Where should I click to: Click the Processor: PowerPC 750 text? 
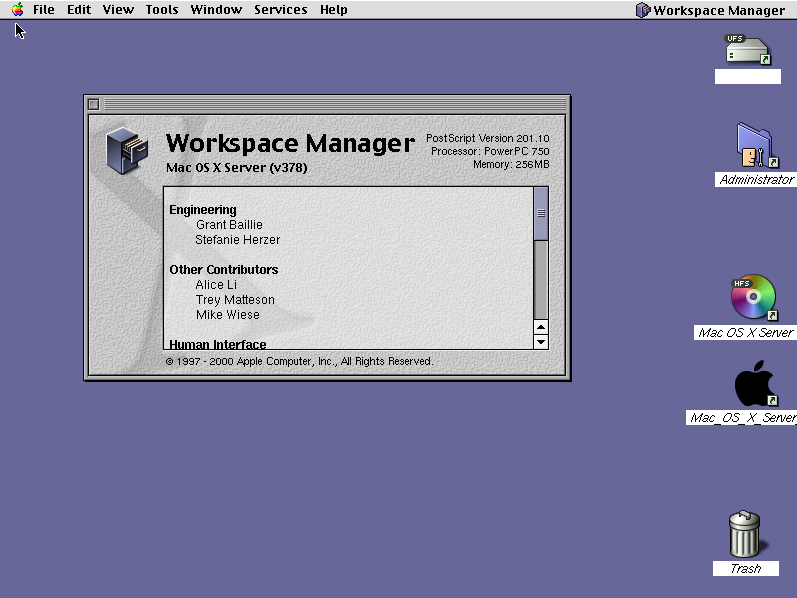coord(490,152)
